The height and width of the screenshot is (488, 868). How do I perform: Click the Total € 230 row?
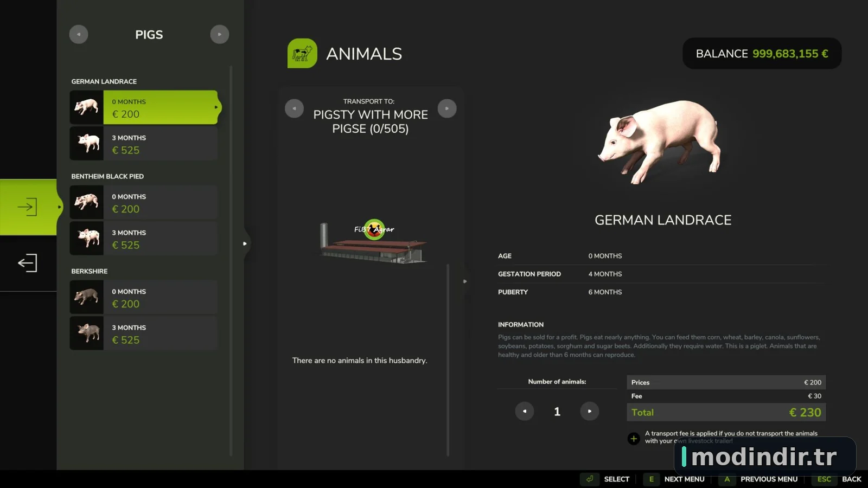click(x=726, y=412)
